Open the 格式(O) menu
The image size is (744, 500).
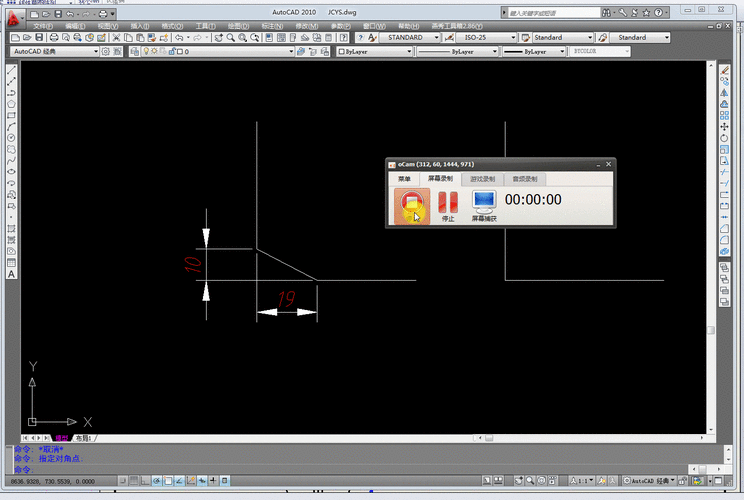click(172, 26)
